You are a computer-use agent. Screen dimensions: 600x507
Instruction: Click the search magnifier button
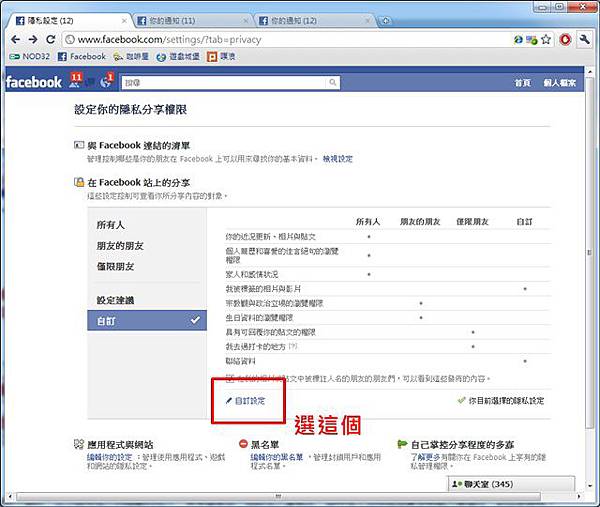coord(333,82)
